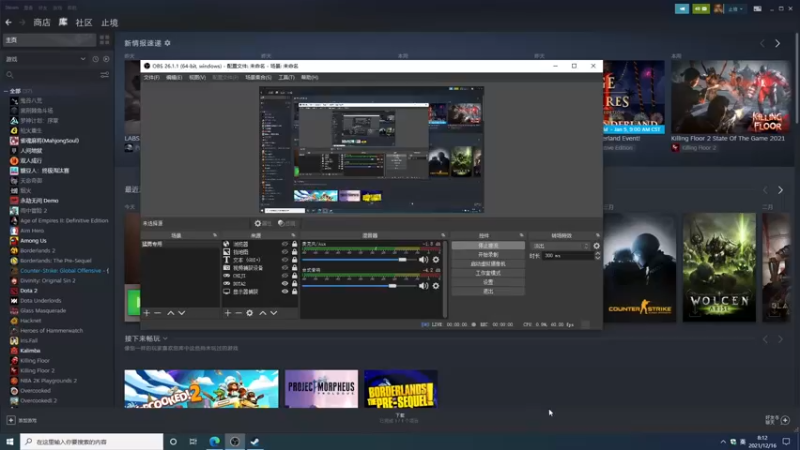This screenshot has width=800, height=450.
Task: Show next recent games with right arrow
Action: [x=781, y=190]
